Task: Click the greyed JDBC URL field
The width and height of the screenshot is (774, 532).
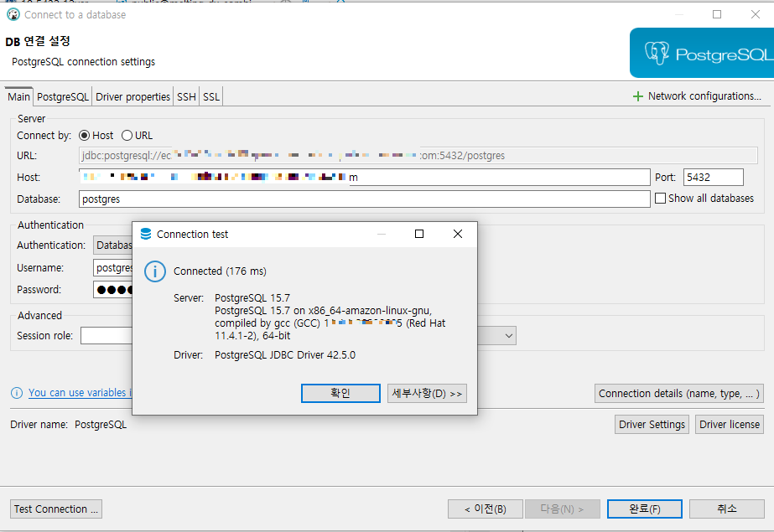Action: [418, 156]
